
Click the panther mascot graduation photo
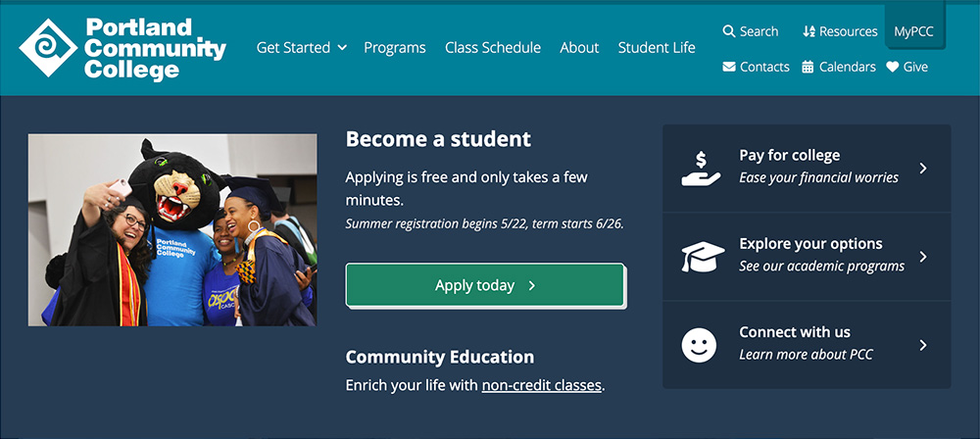click(172, 230)
